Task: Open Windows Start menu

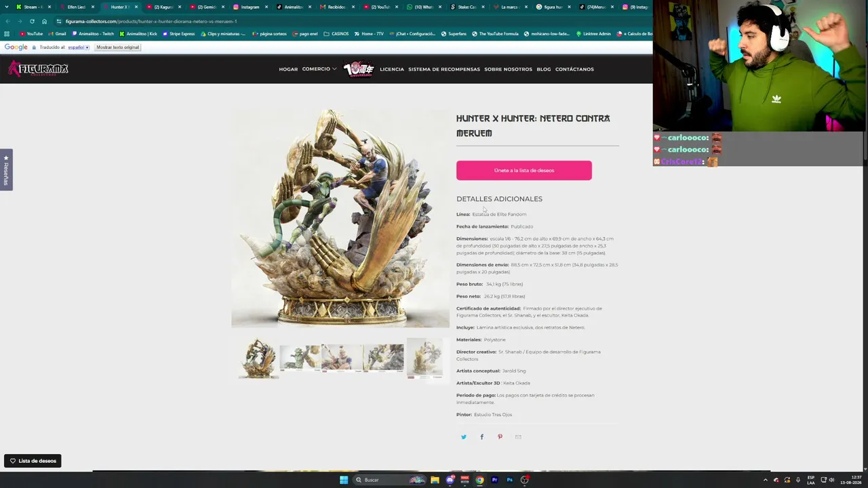Action: [344, 480]
